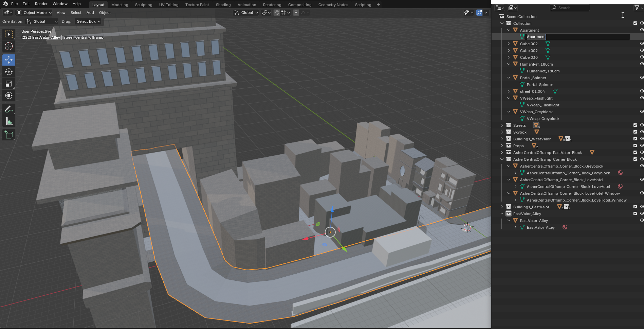
Task: Select the Move tool in the toolbar
Action: click(x=9, y=60)
